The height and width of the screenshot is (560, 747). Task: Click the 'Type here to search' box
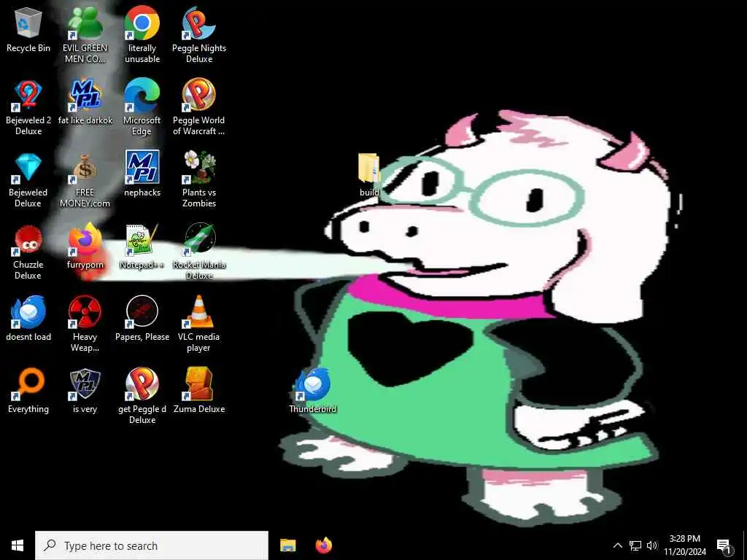click(x=152, y=545)
